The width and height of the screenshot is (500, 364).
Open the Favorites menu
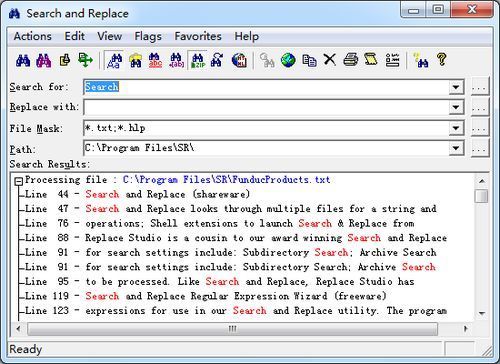pyautogui.click(x=198, y=36)
